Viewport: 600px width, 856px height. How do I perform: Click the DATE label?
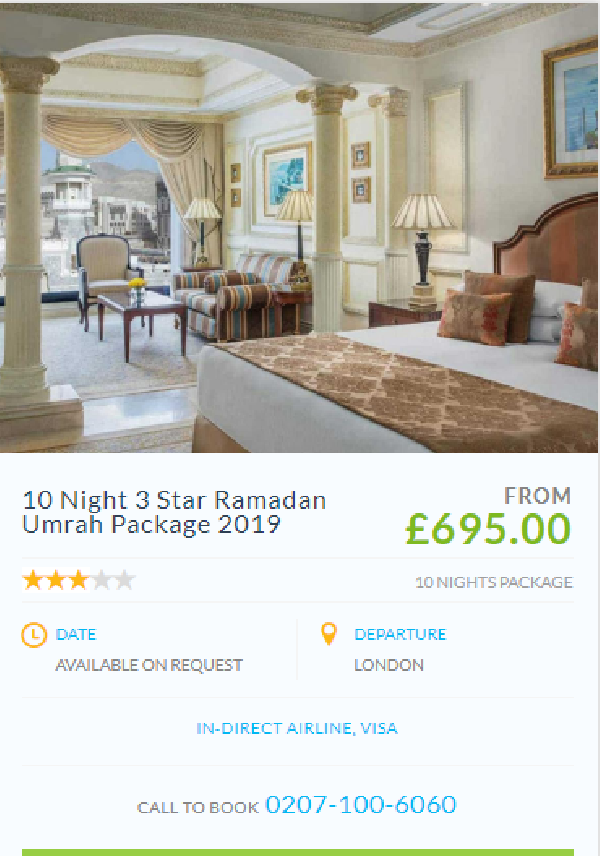pyautogui.click(x=76, y=634)
